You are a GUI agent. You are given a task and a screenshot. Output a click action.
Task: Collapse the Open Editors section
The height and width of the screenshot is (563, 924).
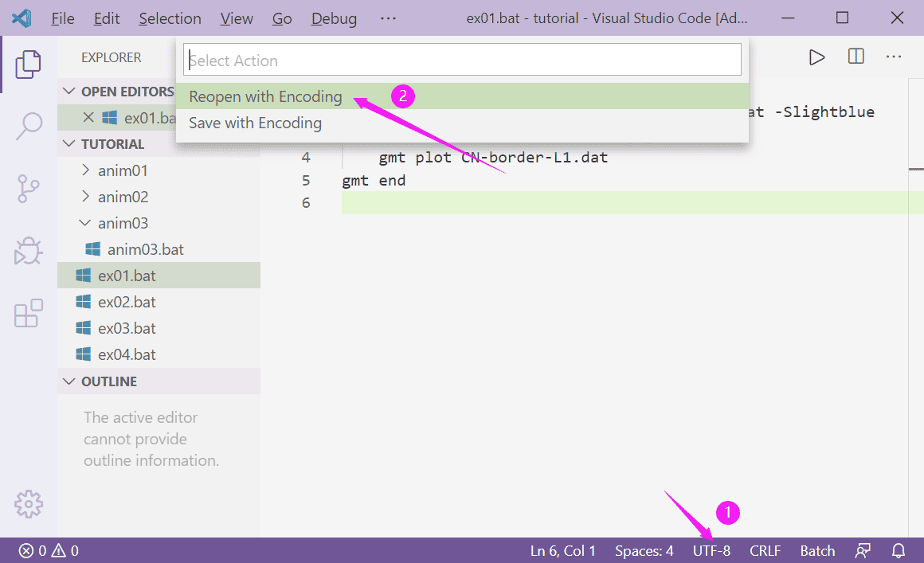[x=69, y=92]
